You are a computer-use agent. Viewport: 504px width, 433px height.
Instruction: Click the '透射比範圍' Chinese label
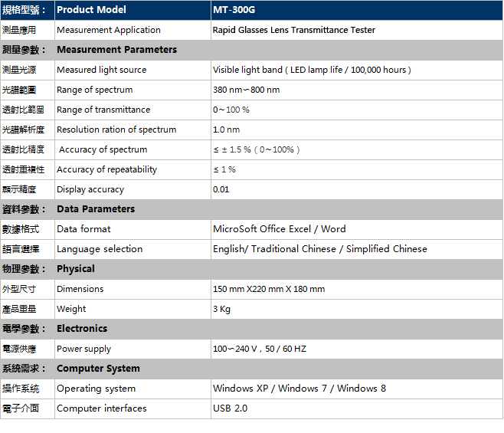[23, 110]
